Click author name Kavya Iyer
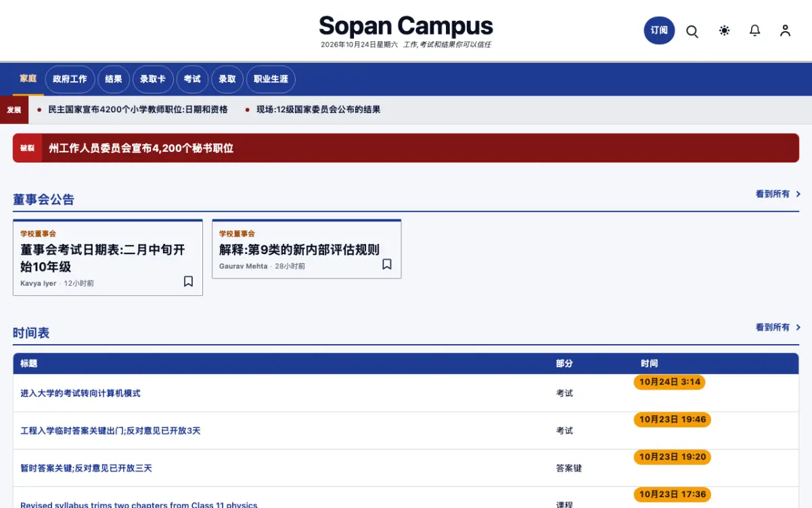This screenshot has height=508, width=812. pyautogui.click(x=39, y=283)
